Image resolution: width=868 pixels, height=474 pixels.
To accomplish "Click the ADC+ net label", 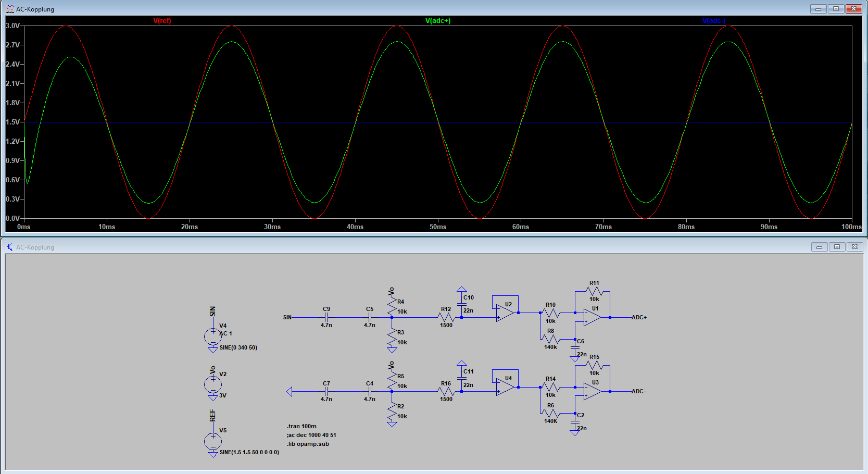I will pyautogui.click(x=639, y=317).
